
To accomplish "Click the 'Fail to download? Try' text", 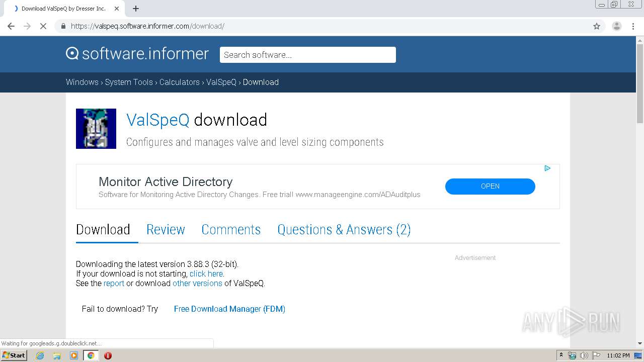I will point(120,309).
